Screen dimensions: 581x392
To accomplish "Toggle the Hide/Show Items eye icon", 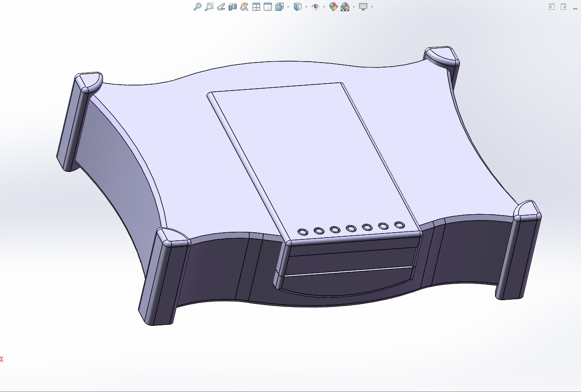I will click(x=315, y=7).
